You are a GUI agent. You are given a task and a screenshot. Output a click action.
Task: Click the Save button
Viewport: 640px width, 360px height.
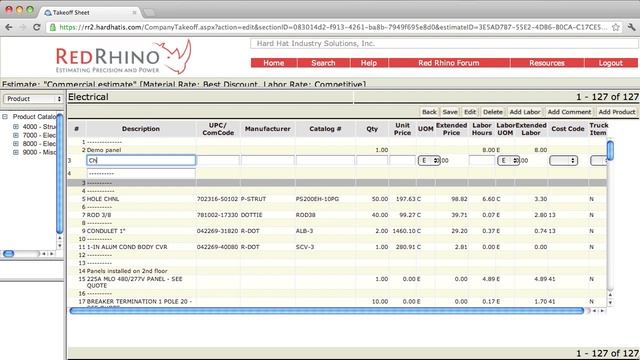click(x=450, y=112)
